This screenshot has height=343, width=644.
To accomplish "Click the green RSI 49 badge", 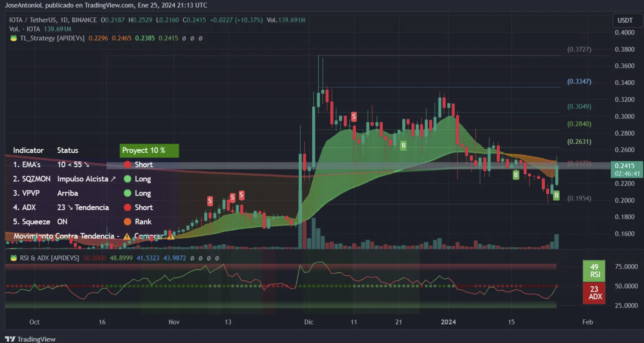I will 594,271.
